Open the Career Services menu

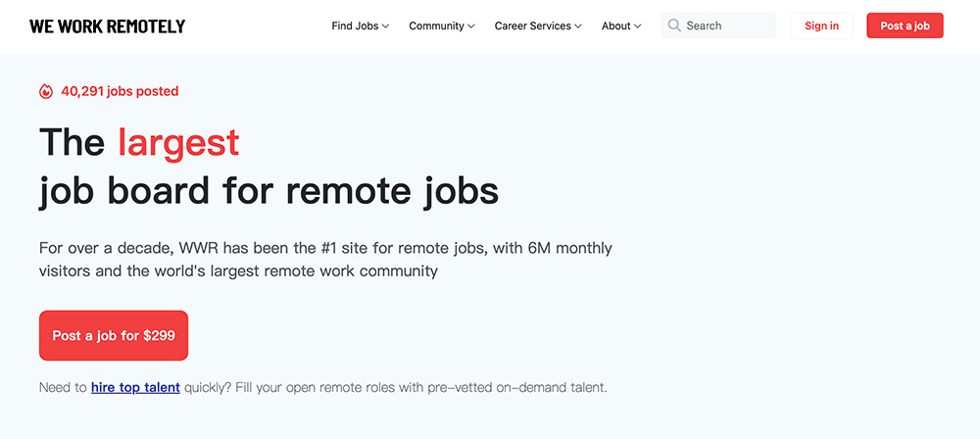538,25
